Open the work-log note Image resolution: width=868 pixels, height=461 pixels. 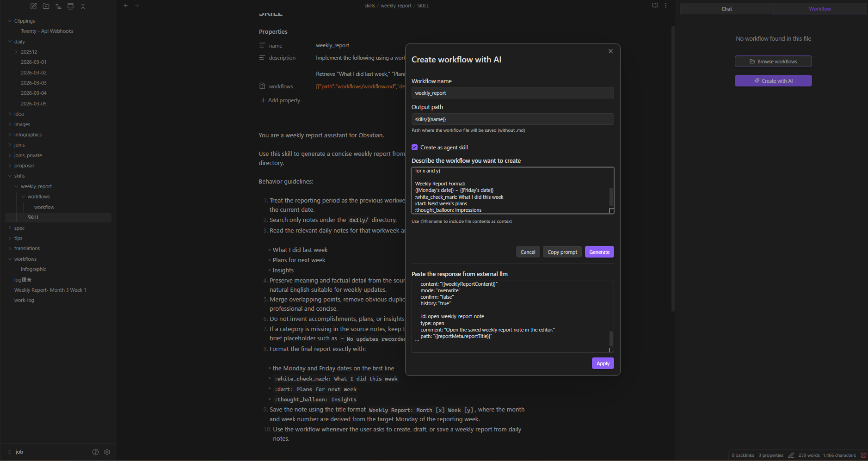pyautogui.click(x=24, y=300)
